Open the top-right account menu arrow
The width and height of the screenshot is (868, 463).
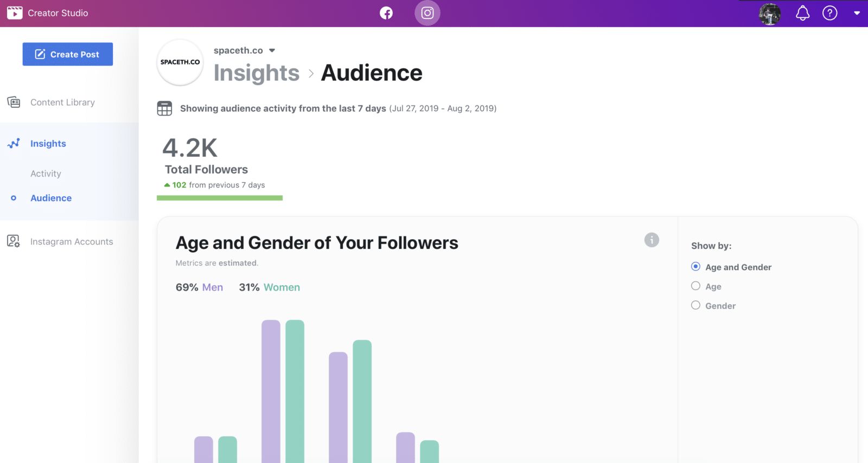[857, 13]
